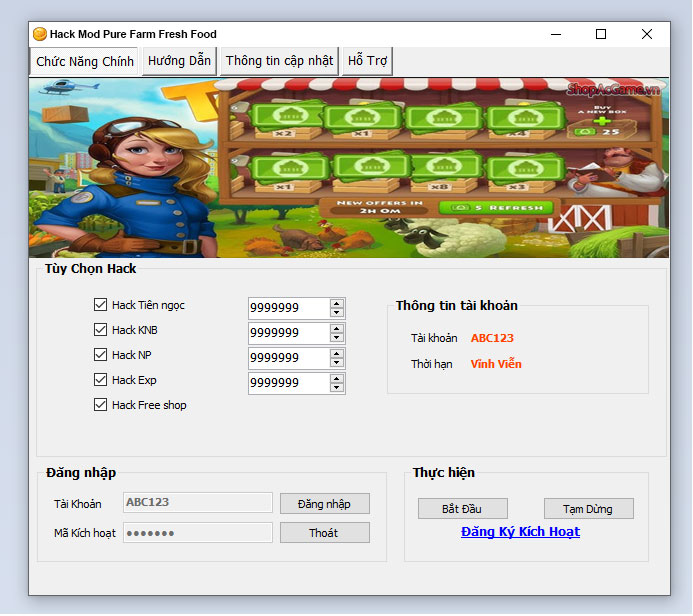This screenshot has width=693, height=616.
Task: Maximize the Hack Mod window
Action: point(601,34)
